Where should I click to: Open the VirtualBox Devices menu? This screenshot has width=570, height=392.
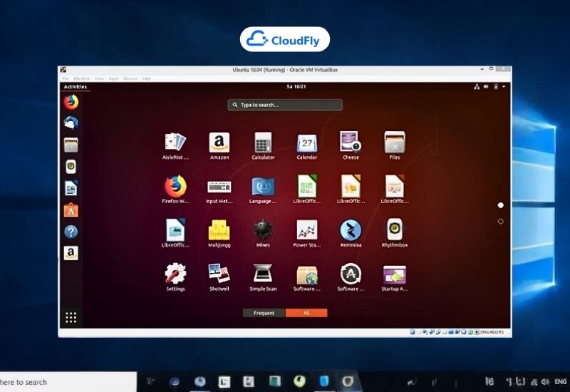coord(130,78)
